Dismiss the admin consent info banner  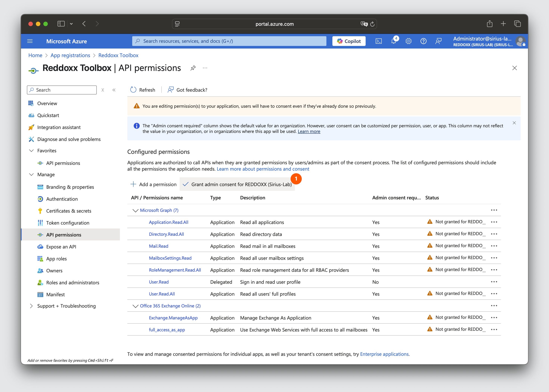pyautogui.click(x=514, y=123)
